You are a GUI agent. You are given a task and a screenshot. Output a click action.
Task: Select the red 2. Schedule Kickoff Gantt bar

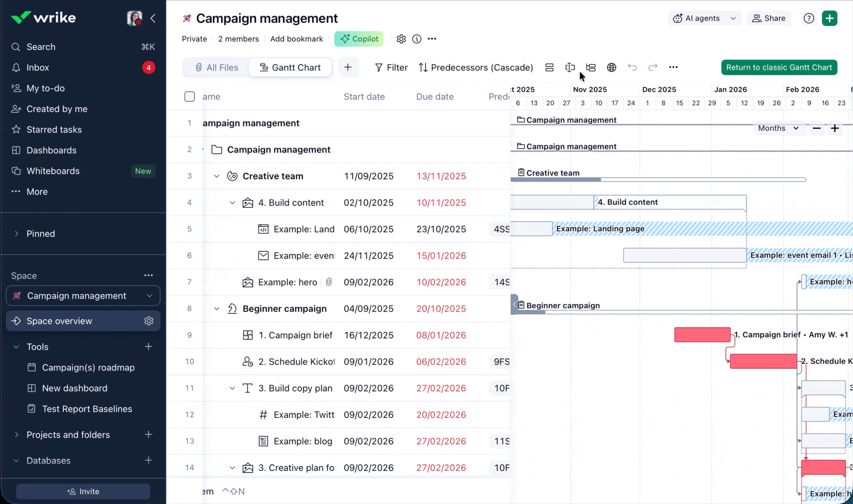coord(763,361)
